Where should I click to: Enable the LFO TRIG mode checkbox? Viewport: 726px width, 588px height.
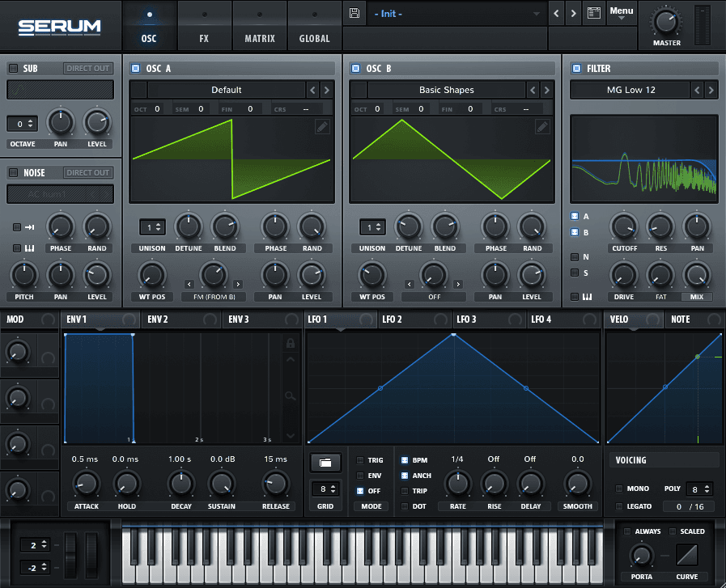(x=359, y=460)
